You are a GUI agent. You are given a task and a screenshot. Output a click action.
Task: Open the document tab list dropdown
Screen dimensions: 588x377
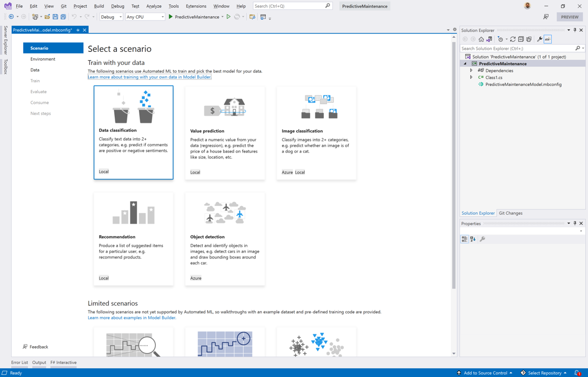point(448,30)
